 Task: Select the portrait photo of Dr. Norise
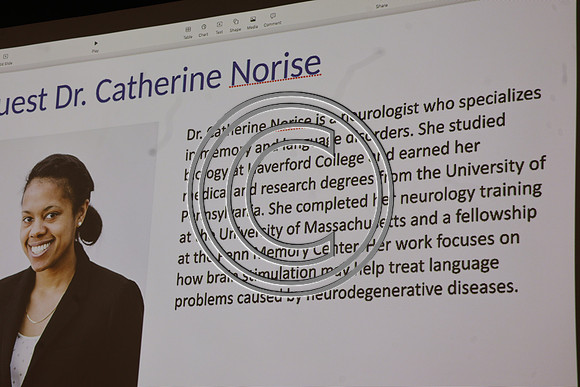point(76,255)
